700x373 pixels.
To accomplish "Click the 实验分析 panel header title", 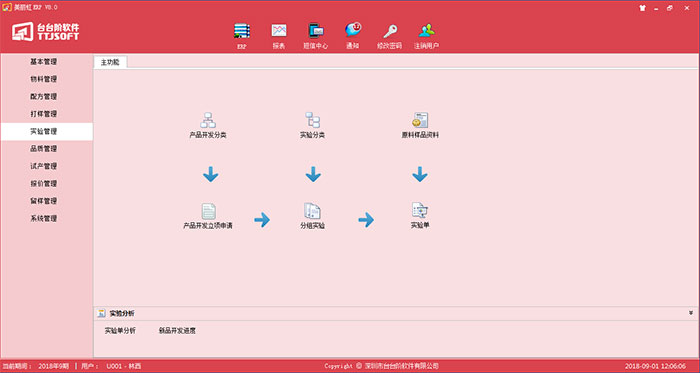I will pos(122,314).
